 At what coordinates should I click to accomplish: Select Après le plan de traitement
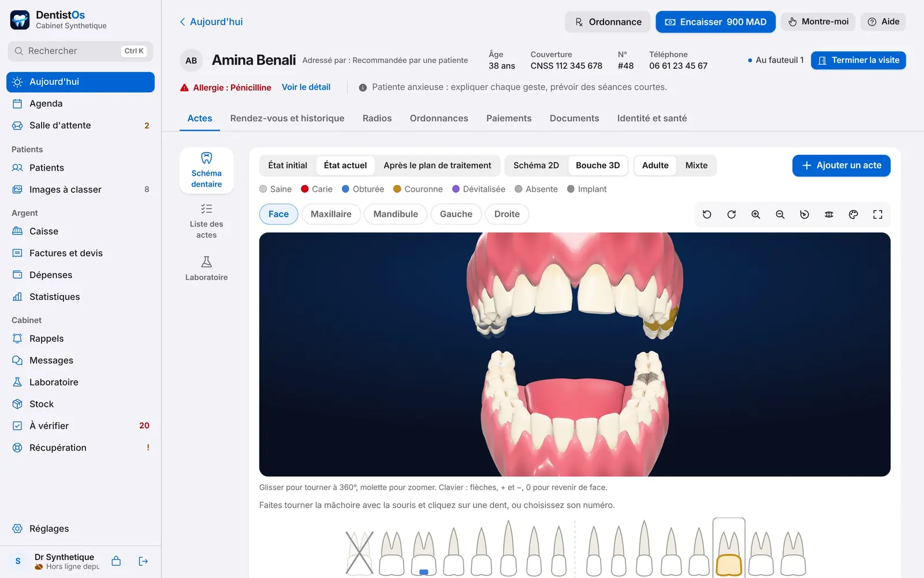pos(437,165)
